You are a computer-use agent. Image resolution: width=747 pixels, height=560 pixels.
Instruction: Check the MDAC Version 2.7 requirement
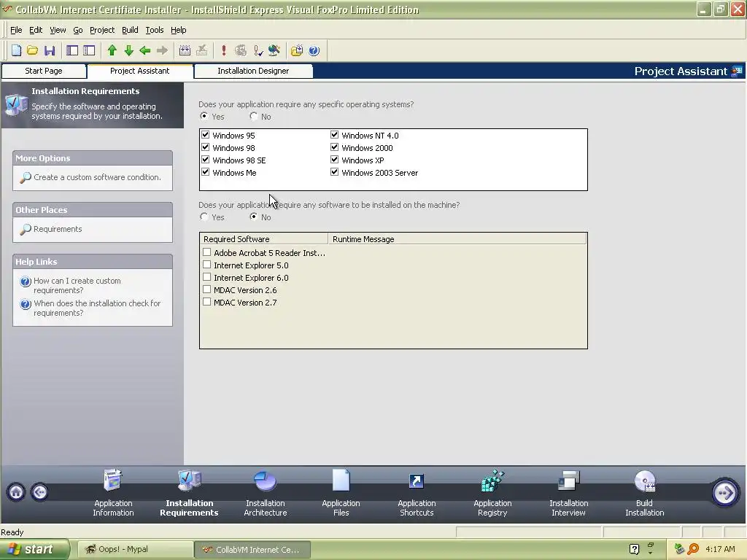(x=206, y=301)
